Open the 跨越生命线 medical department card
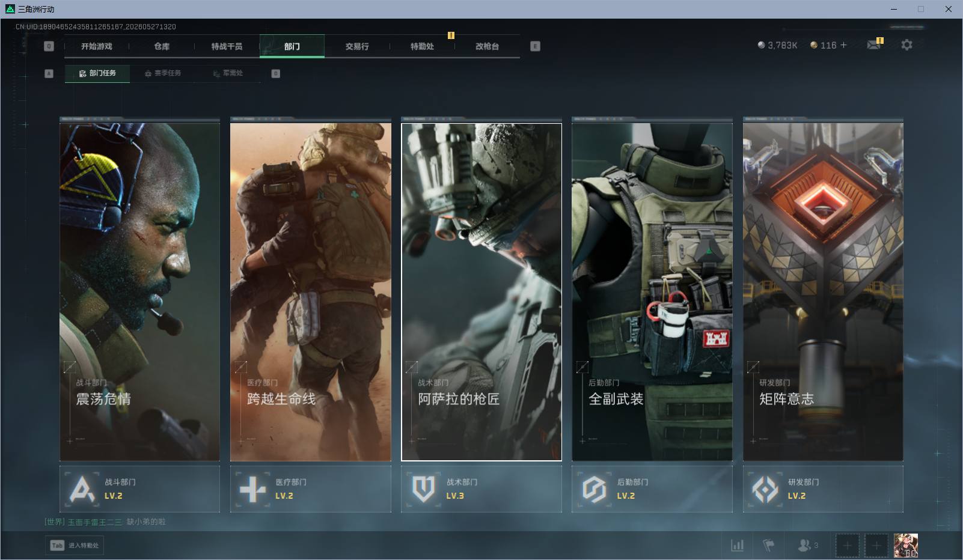 click(311, 292)
